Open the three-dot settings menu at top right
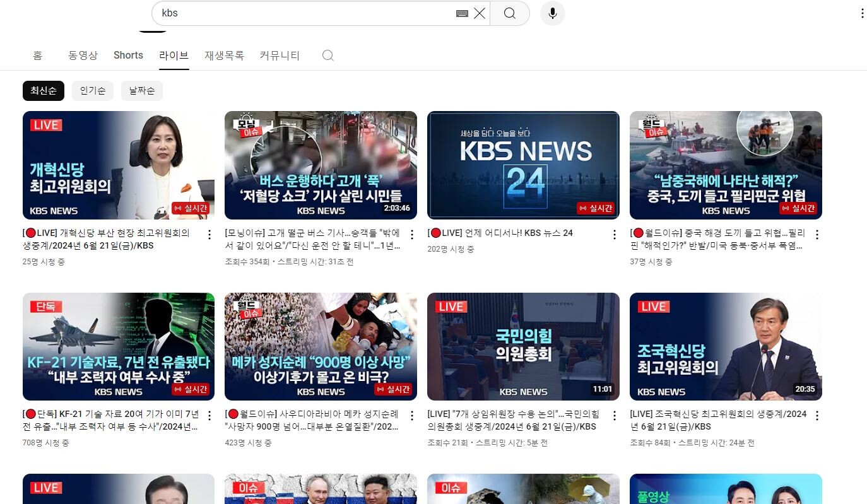This screenshot has height=504, width=867. coord(862,13)
